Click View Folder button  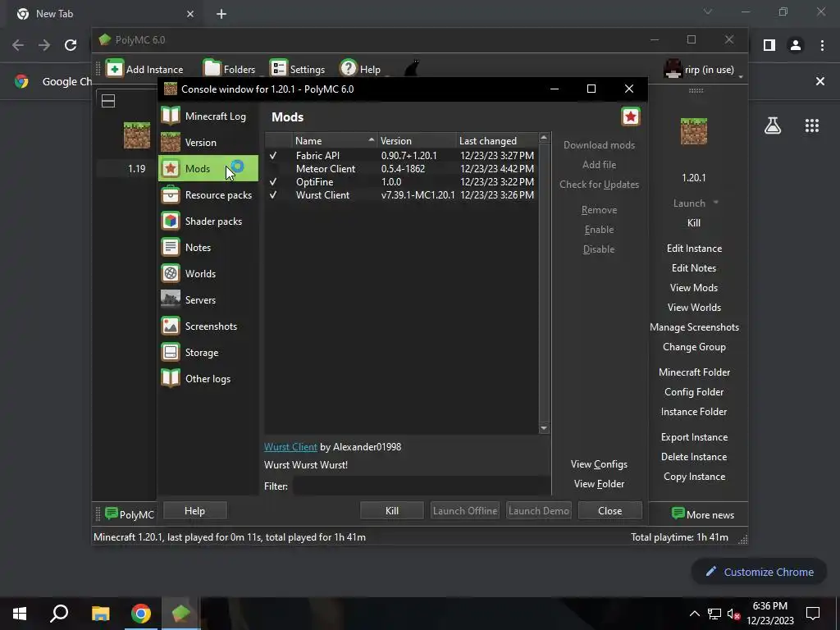pos(599,484)
